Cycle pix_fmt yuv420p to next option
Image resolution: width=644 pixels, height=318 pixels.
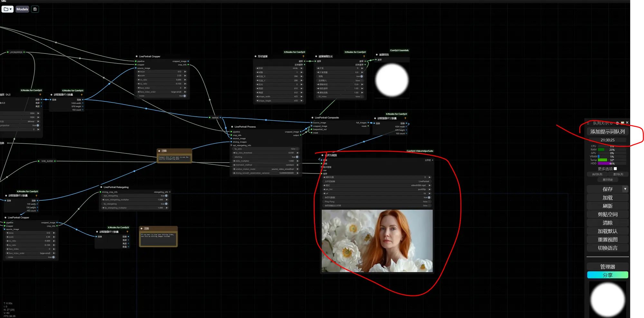coord(430,189)
